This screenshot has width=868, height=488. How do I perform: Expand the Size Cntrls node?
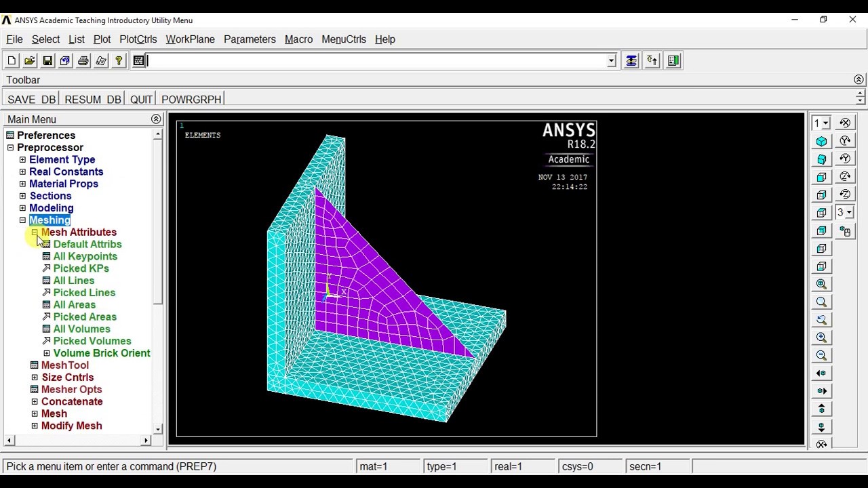tap(35, 378)
